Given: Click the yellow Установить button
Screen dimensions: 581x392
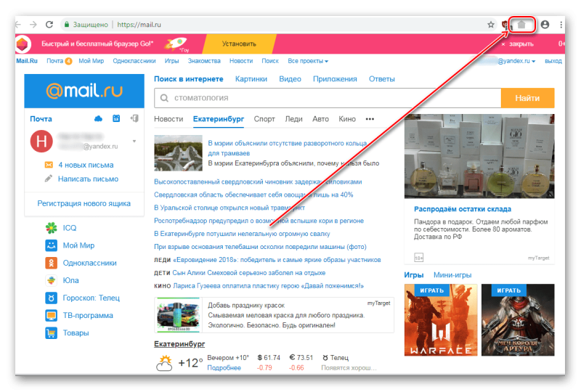Looking at the screenshot, I should click(x=239, y=44).
